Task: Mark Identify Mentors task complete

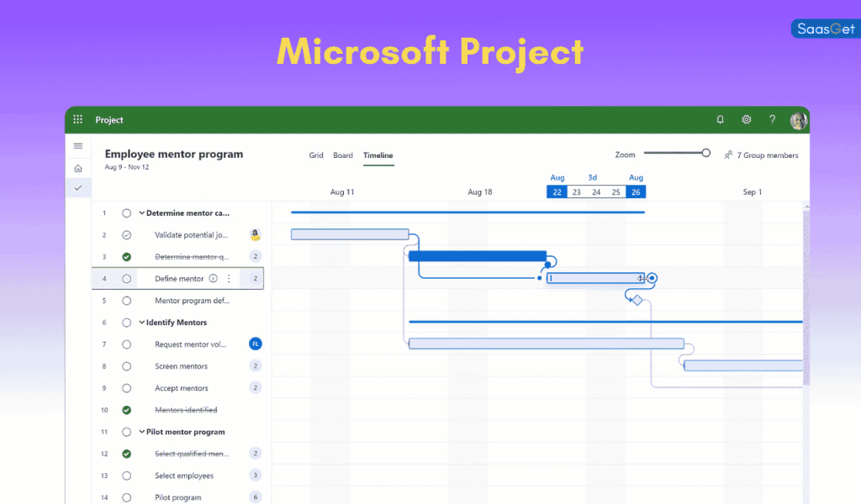Action: click(126, 323)
